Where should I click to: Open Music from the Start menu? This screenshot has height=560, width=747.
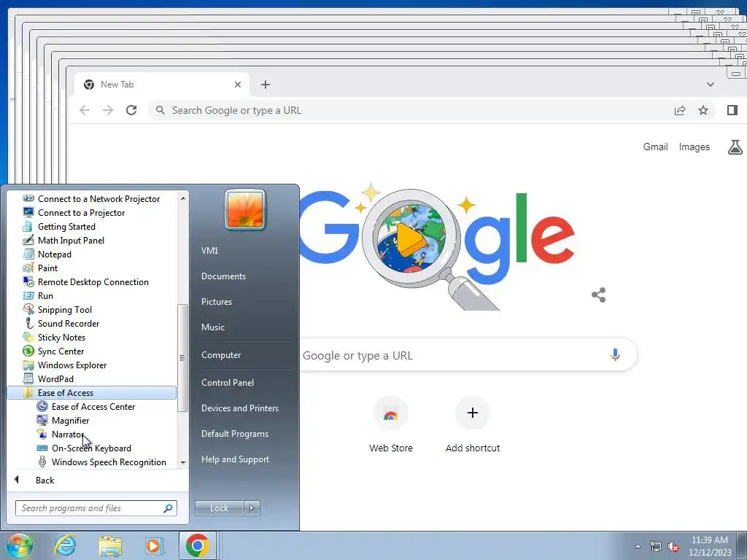pos(212,327)
